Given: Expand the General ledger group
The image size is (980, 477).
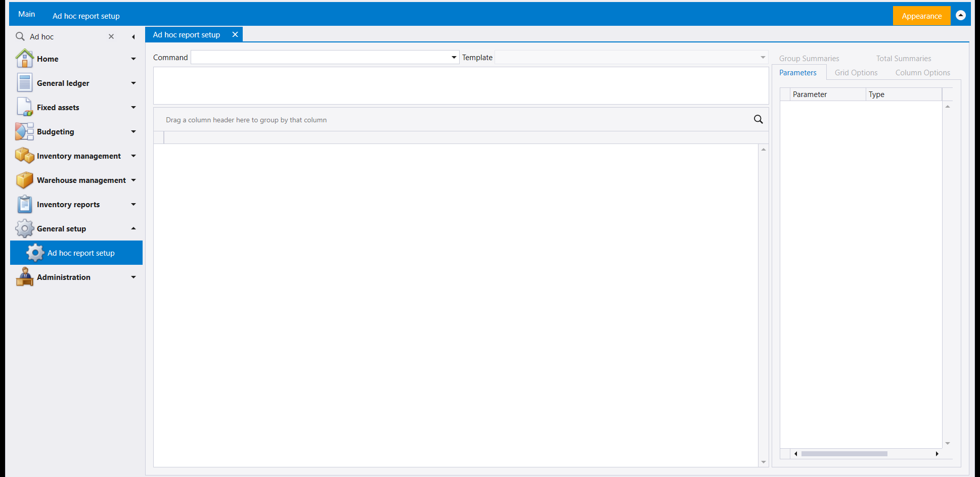Looking at the screenshot, I should tap(133, 83).
